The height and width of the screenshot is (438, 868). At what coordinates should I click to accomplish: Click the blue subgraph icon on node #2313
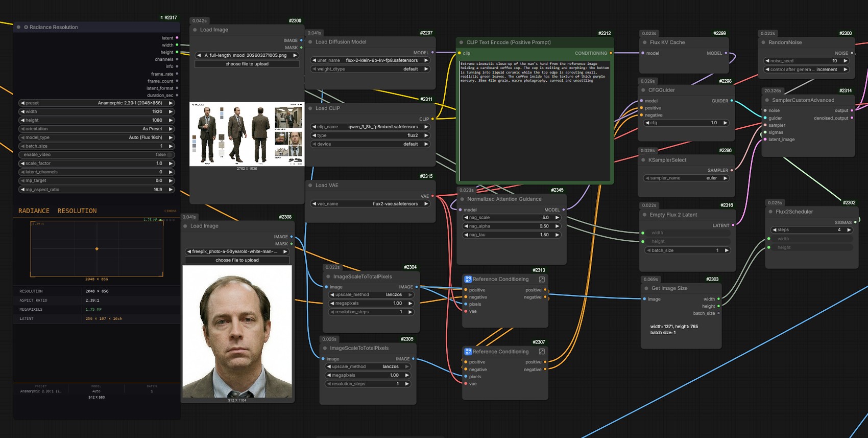coord(468,279)
